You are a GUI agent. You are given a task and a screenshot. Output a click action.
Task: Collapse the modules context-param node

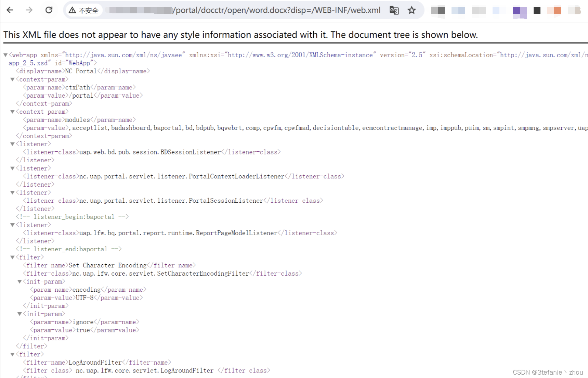(12, 112)
